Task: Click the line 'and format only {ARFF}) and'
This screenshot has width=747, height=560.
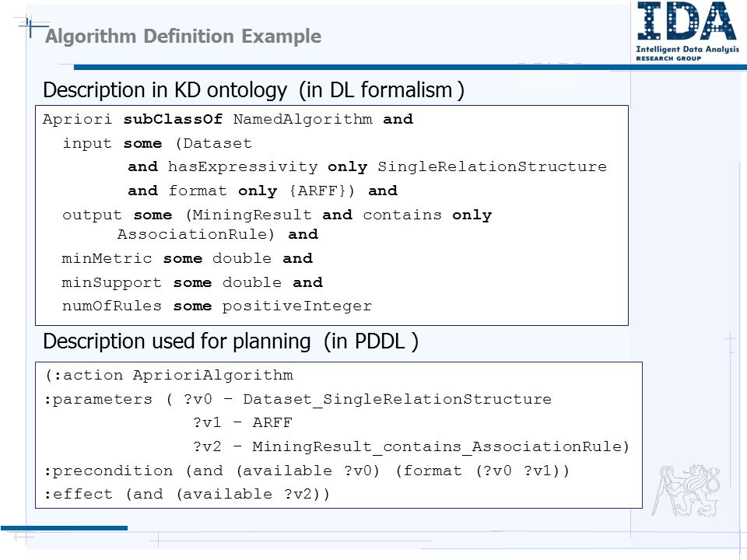Action: [x=262, y=191]
